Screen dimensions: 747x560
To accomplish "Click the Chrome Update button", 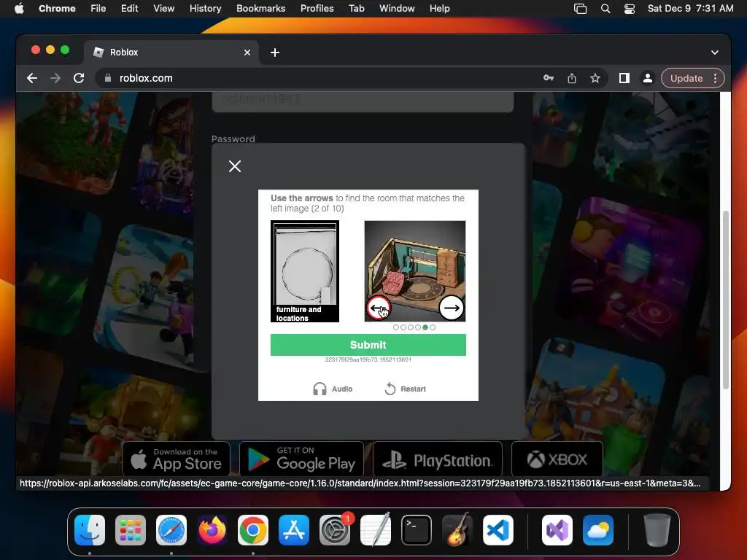I will tap(686, 78).
